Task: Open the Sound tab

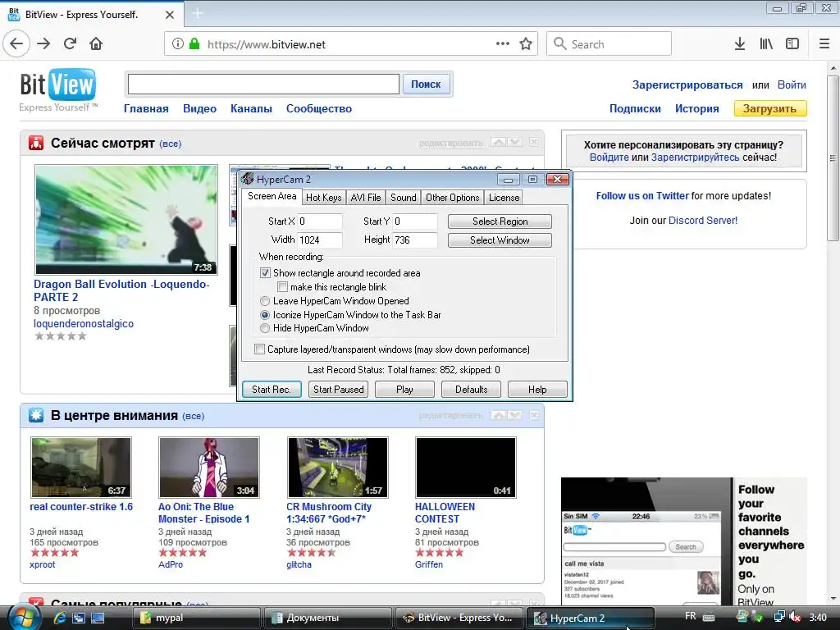Action: pos(404,197)
